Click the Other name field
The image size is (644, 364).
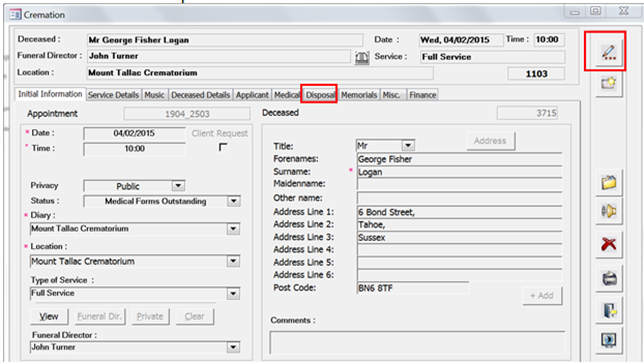(x=459, y=198)
